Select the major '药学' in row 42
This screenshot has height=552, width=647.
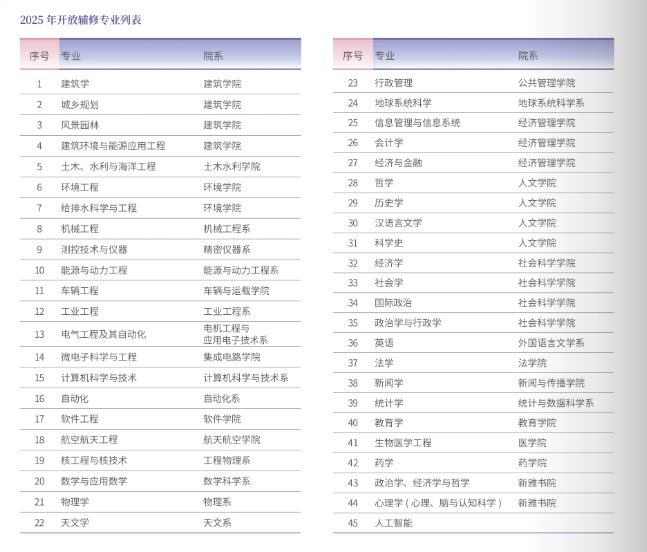384,463
